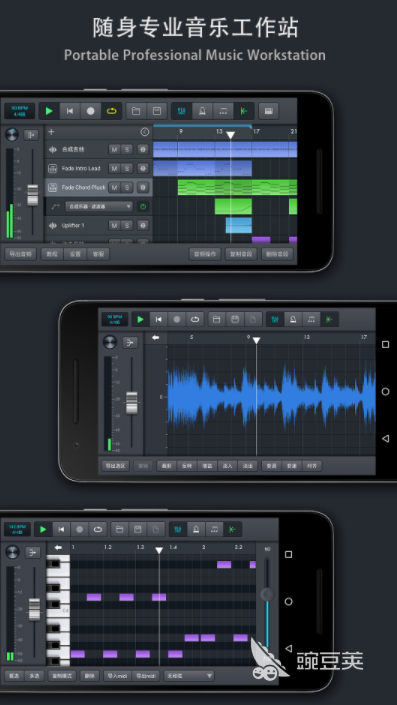Click the music notes icon in the top phone
This screenshot has width=397, height=705.
(223, 111)
